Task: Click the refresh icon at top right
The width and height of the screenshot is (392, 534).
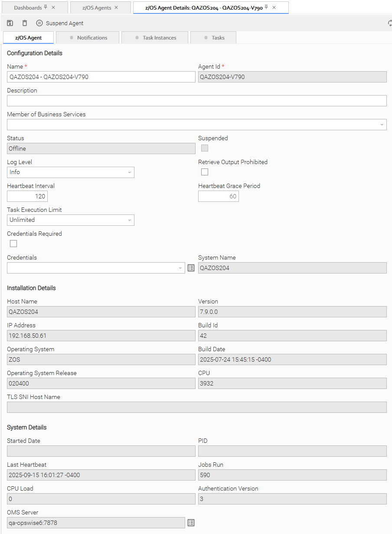Action: point(390,23)
